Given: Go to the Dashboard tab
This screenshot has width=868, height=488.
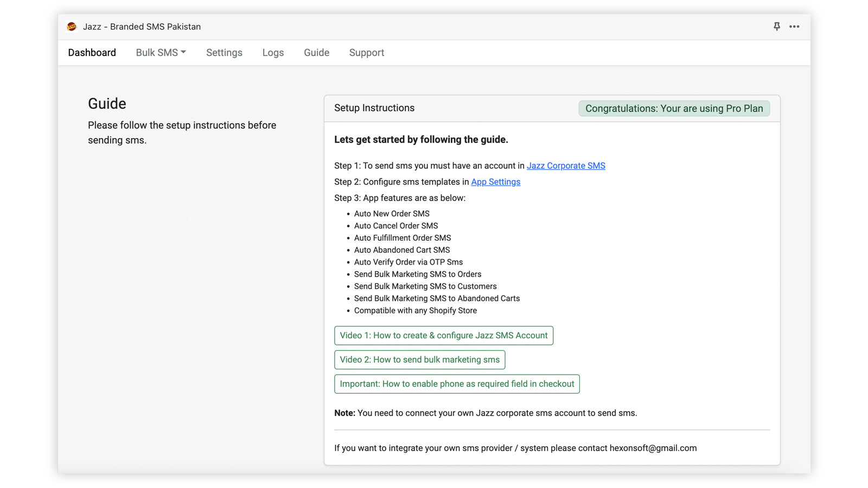Looking at the screenshot, I should coord(92,53).
